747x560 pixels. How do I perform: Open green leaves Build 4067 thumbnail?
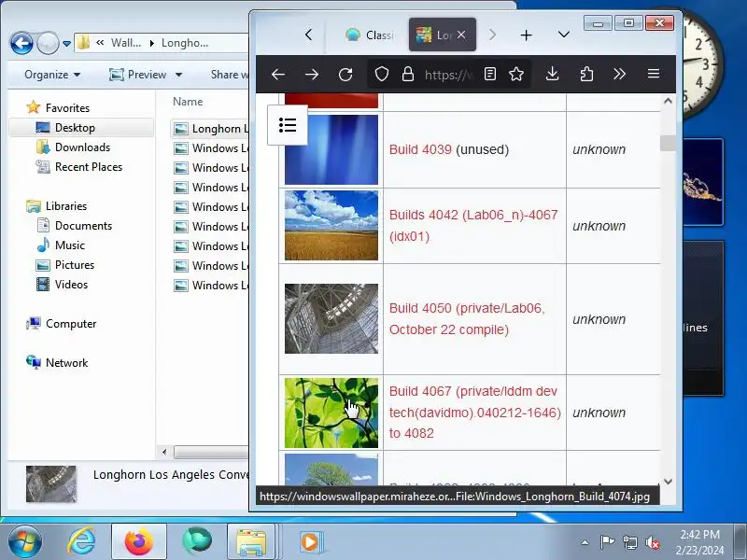pos(331,413)
